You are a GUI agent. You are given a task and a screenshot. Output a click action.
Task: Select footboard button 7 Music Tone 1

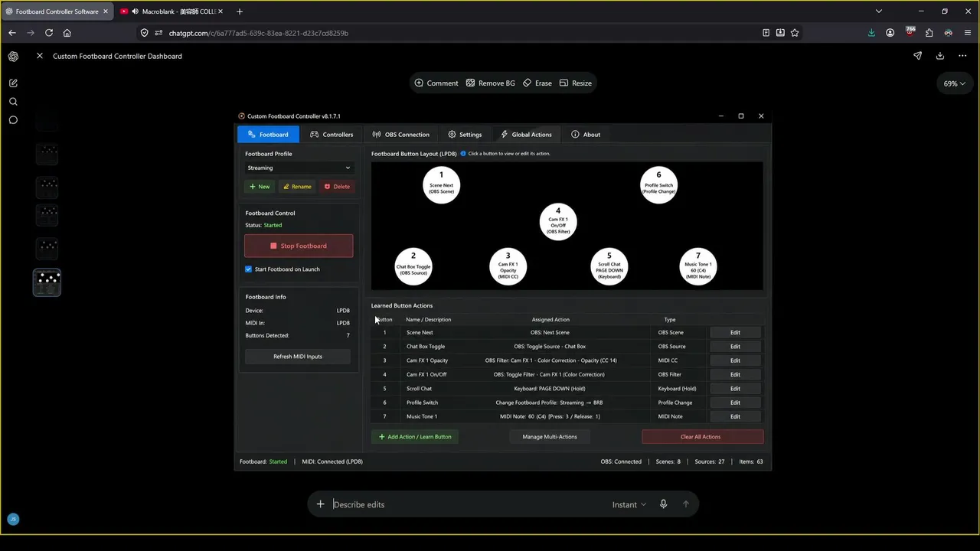click(x=698, y=266)
